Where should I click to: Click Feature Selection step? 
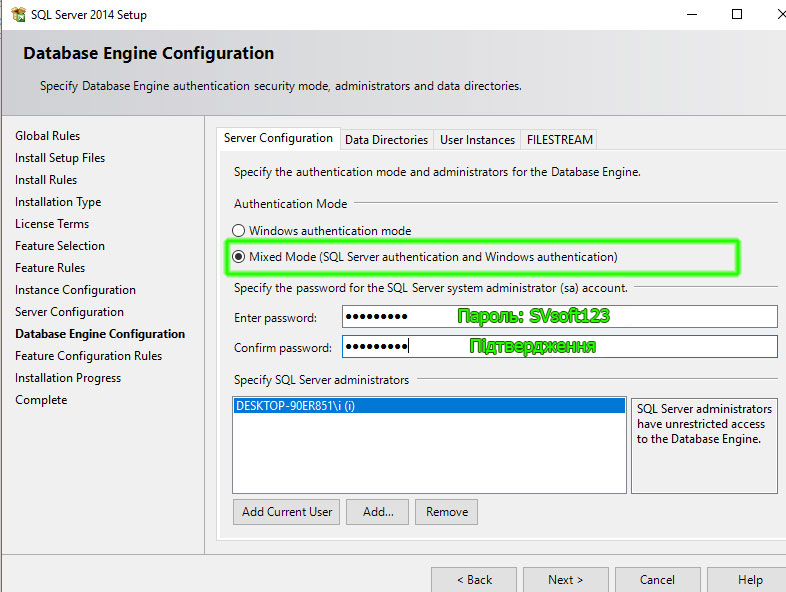pos(60,246)
